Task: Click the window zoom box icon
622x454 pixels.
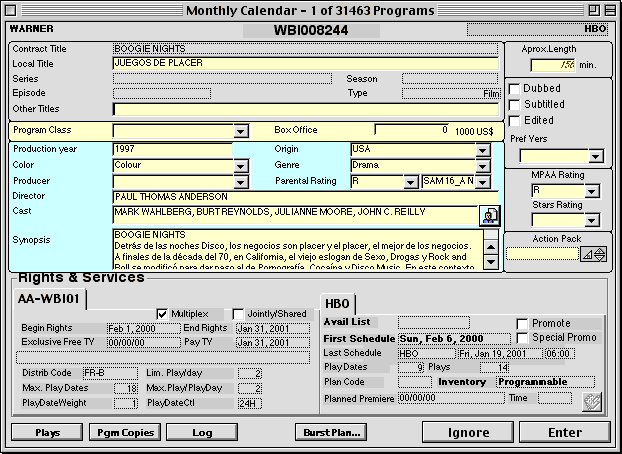Action: coord(594,10)
